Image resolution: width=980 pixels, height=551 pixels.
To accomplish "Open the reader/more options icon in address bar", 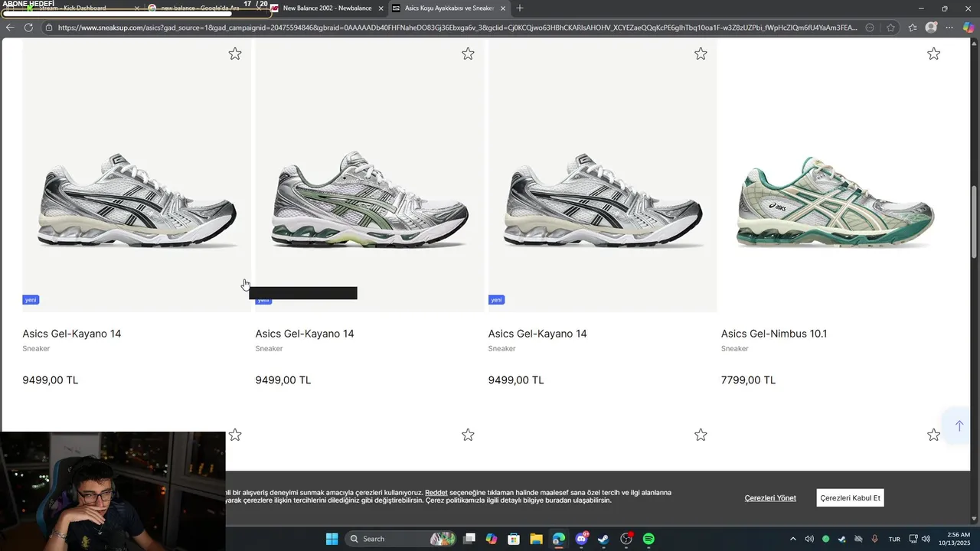I will (x=870, y=28).
